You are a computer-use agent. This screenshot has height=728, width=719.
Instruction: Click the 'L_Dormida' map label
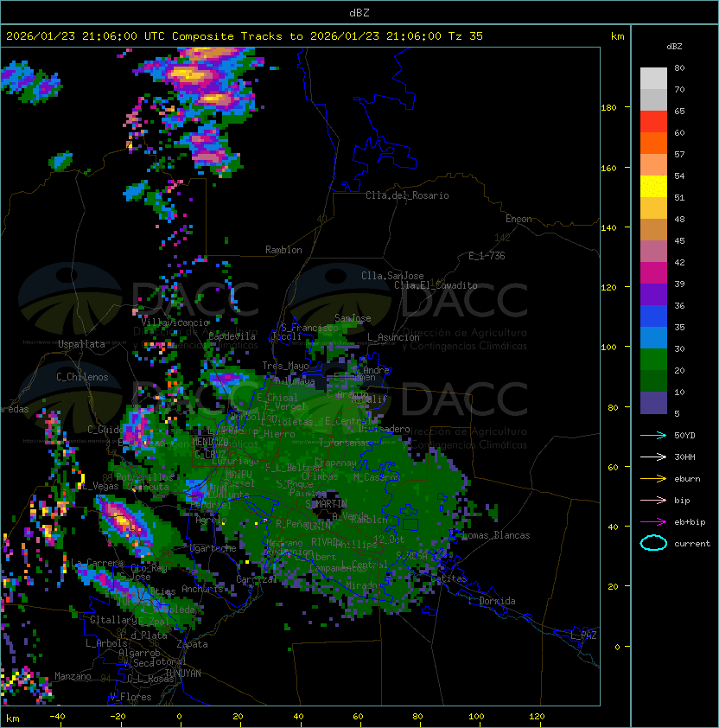point(492,601)
